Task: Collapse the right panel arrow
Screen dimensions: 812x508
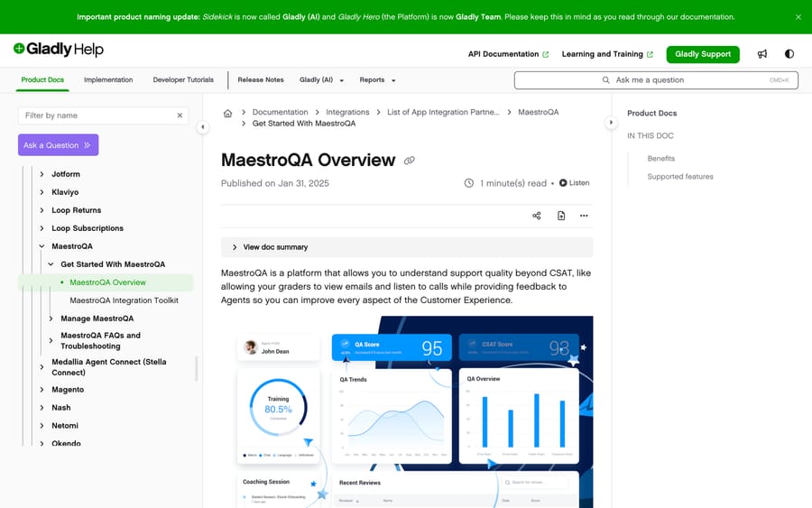Action: tap(611, 123)
